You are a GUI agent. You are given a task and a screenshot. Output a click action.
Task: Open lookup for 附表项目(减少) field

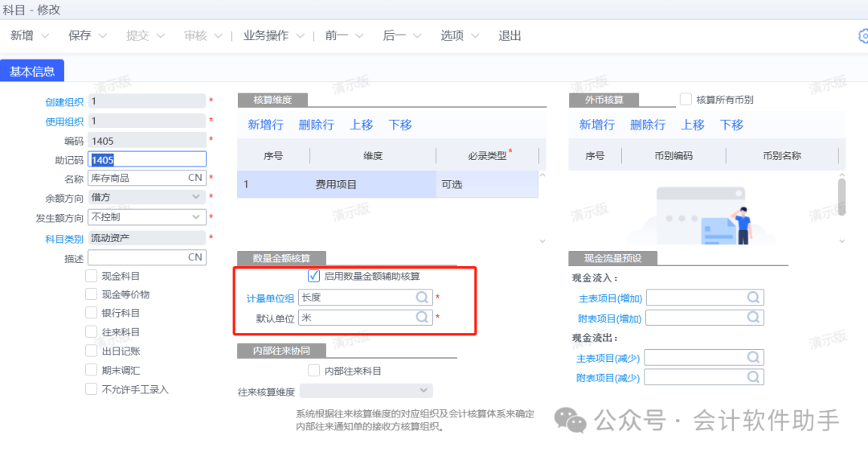pos(753,377)
